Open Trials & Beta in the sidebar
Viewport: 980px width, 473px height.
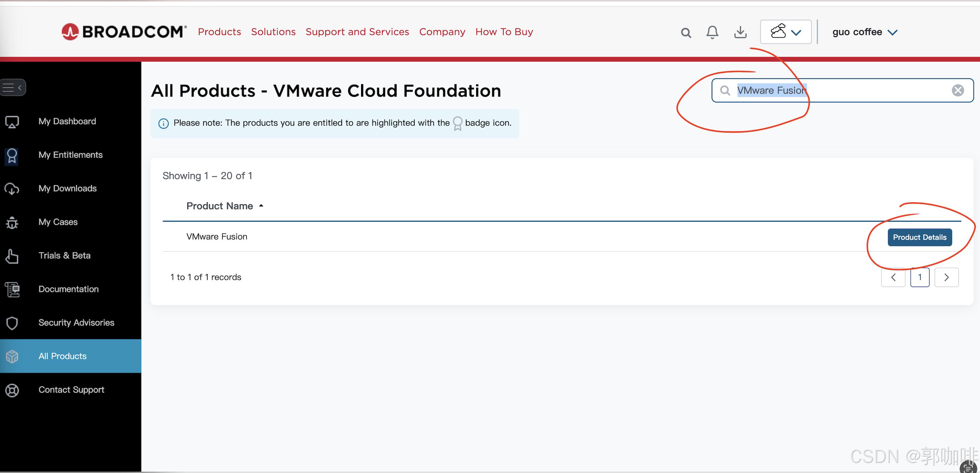(x=64, y=256)
